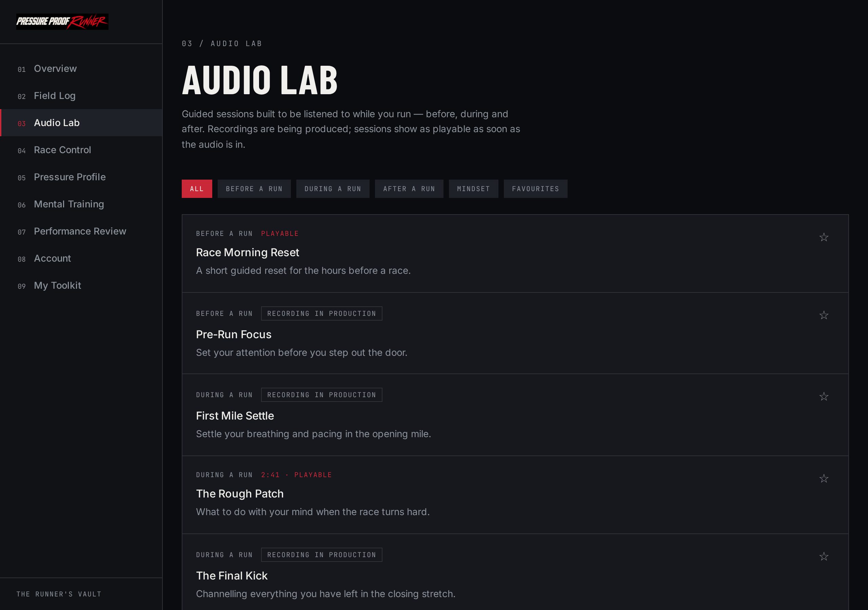Screen dimensions: 868x610
Task: Filter sessions by Before a Run
Action: 254,189
